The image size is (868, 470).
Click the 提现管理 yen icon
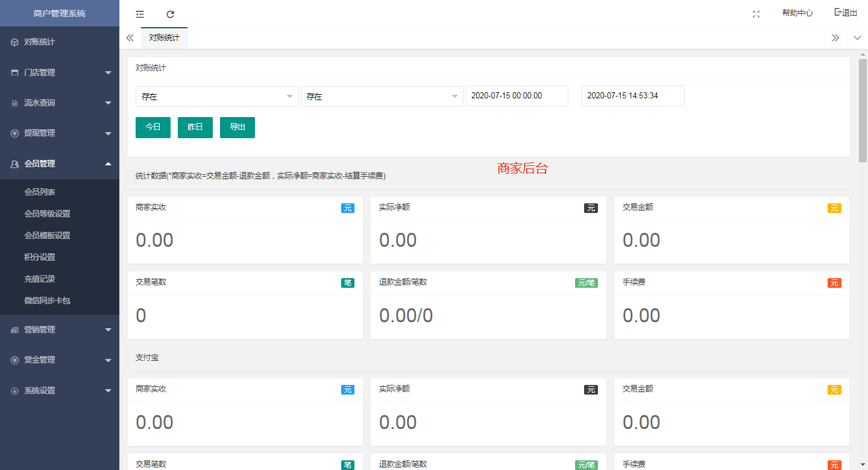pyautogui.click(x=14, y=133)
